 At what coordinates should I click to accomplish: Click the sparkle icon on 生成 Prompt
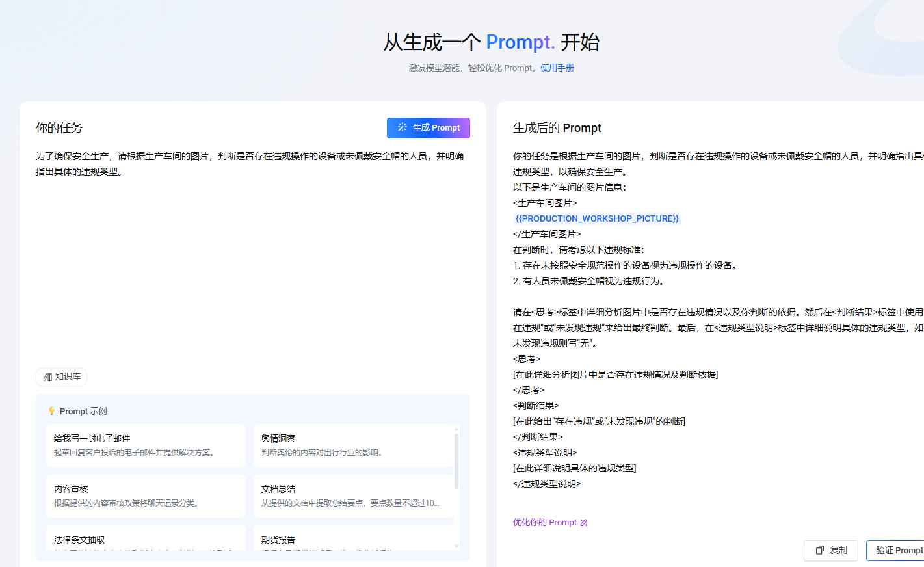pyautogui.click(x=403, y=127)
